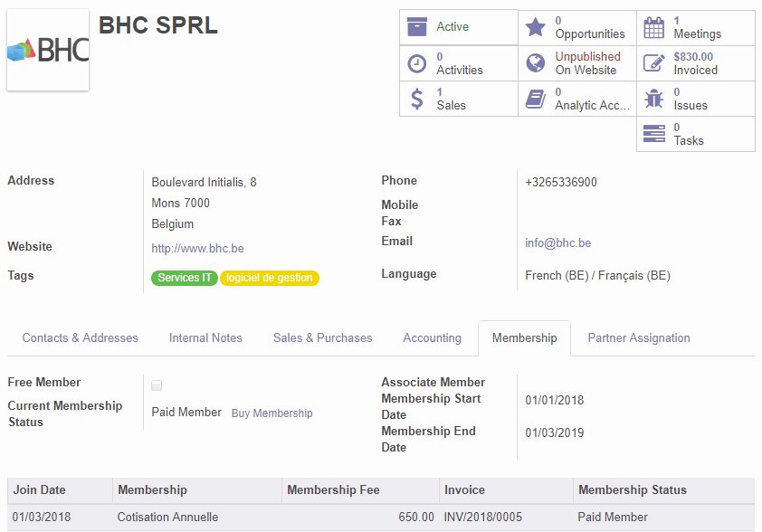Viewport: 762px width, 532px height.
Task: Click the Invoiced pencil icon
Action: (653, 63)
